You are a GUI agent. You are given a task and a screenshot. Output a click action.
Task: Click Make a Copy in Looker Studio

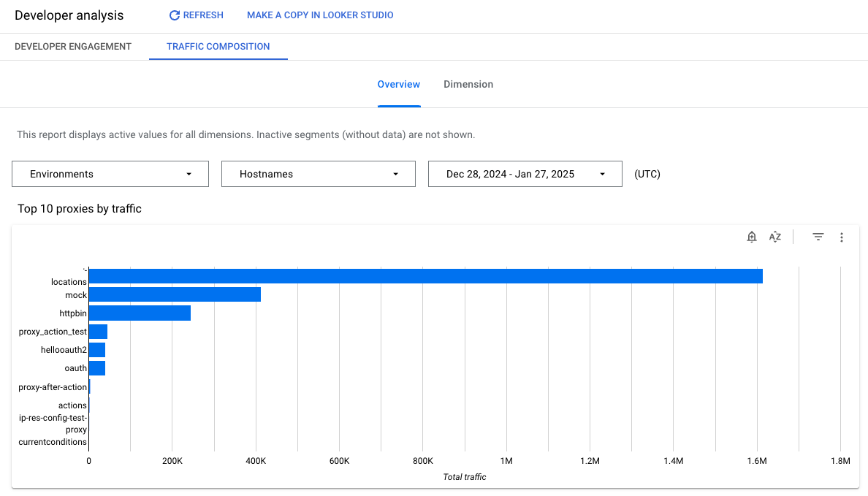[x=320, y=15]
